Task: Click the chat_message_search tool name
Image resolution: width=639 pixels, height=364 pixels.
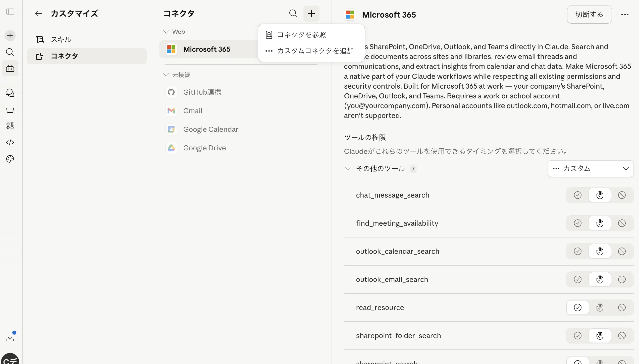Action: click(x=393, y=195)
